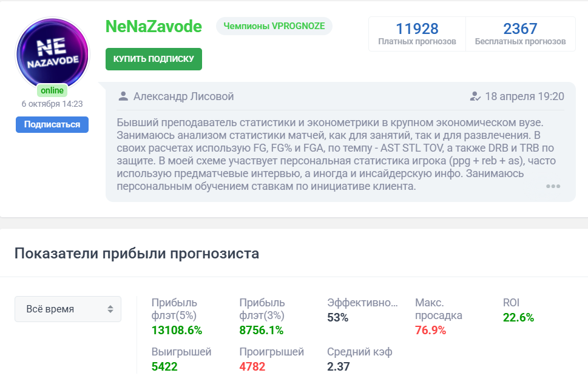Click the Макс. просадка value 76.9%
Screen dimensions: 588x387
tap(430, 329)
